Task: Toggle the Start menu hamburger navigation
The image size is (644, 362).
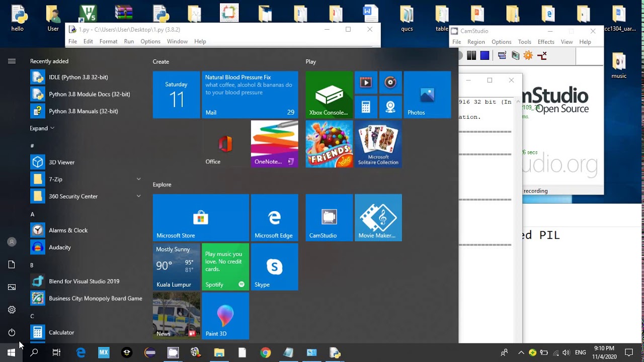Action: coord(12,61)
